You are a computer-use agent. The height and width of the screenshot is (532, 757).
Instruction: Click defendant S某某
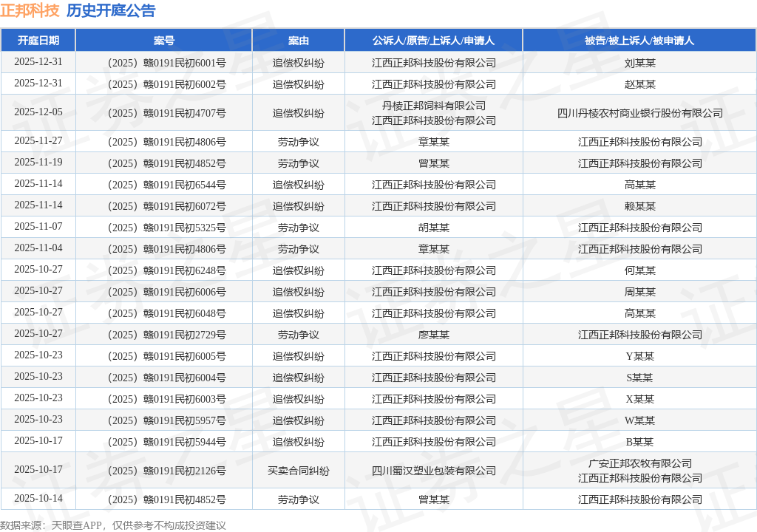[x=639, y=378]
